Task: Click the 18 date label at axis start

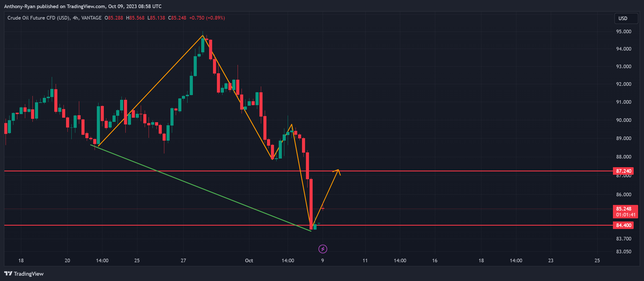Action: (x=21, y=261)
